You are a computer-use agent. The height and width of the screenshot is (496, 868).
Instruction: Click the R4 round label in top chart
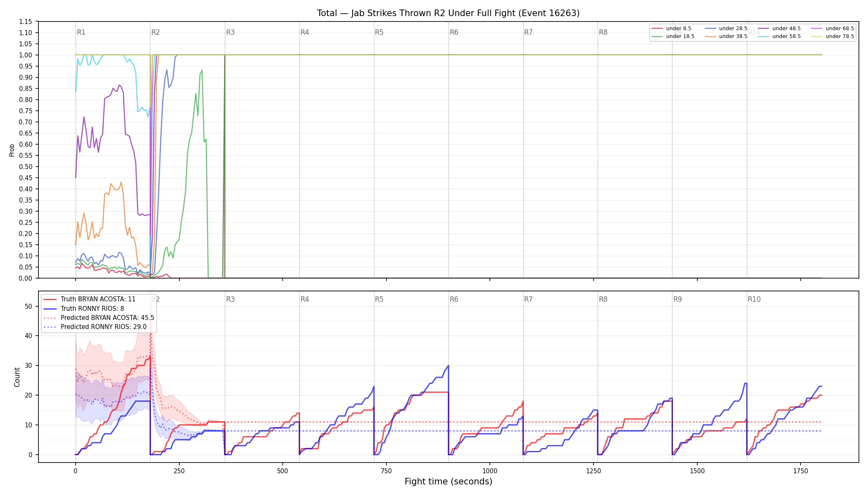click(x=305, y=32)
